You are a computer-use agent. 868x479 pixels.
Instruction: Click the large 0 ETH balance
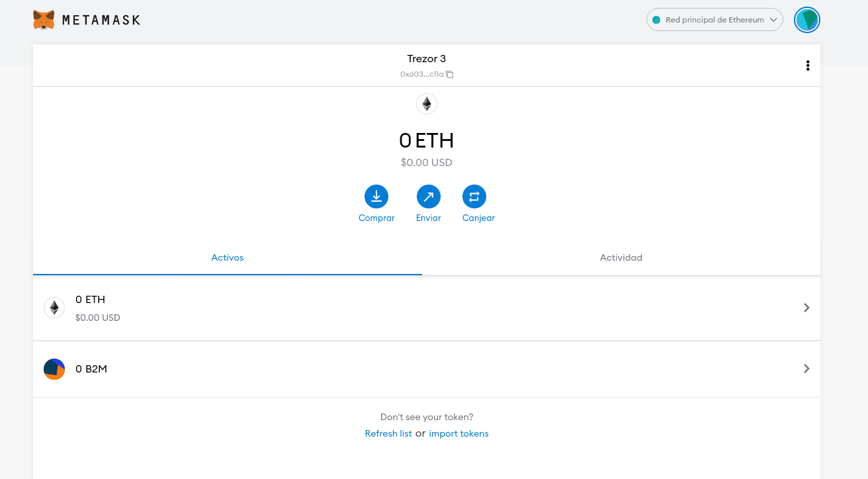point(427,140)
